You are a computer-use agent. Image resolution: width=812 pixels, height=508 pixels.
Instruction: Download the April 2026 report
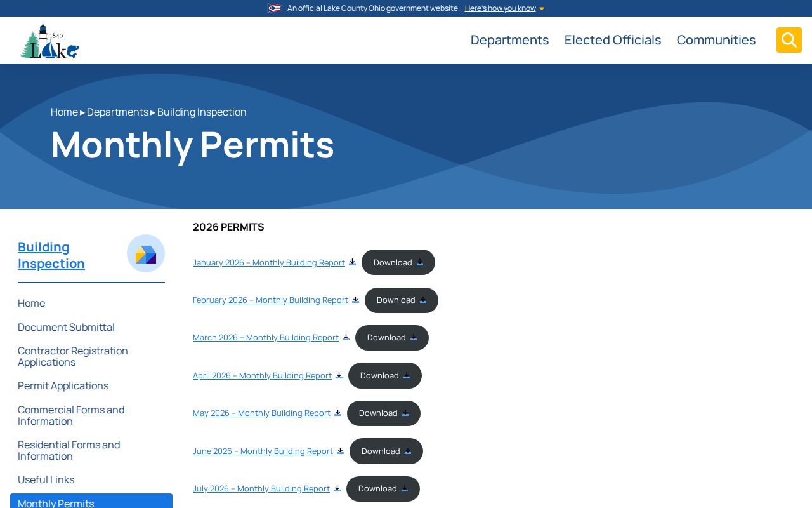[x=385, y=375]
